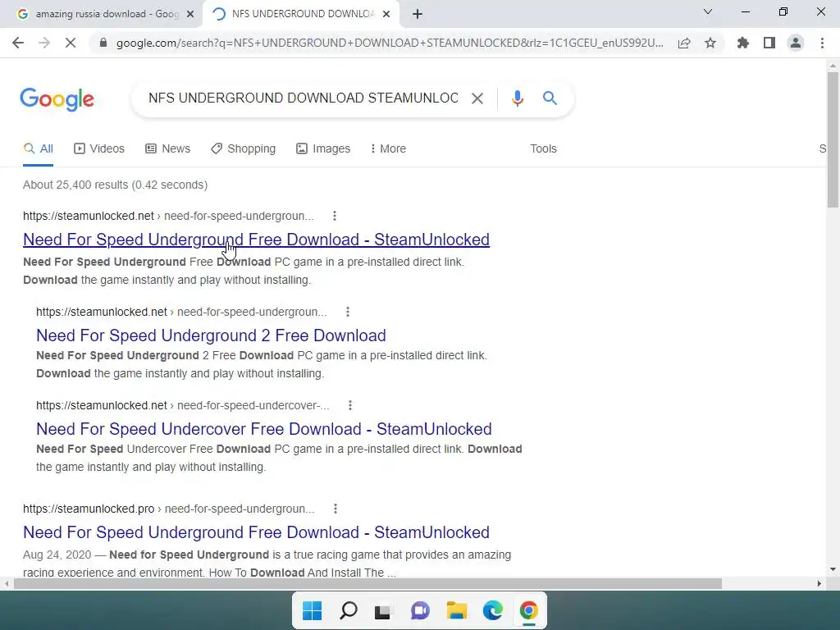Toggle the Chrome side panel
This screenshot has height=630, width=840.
click(x=769, y=43)
